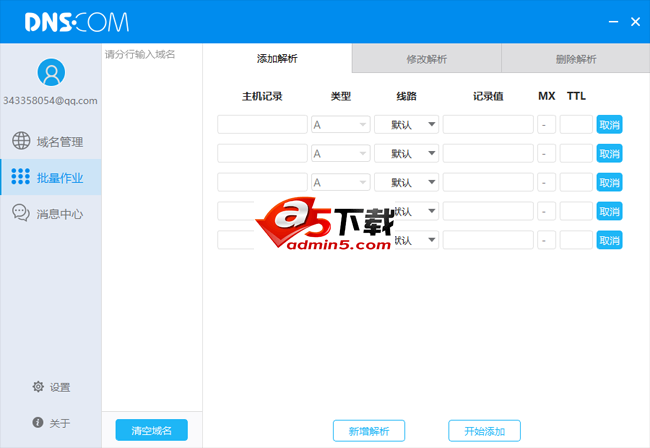Open 线路 dropdown arrow in fifth row
Image resolution: width=650 pixels, height=448 pixels.
tap(432, 240)
